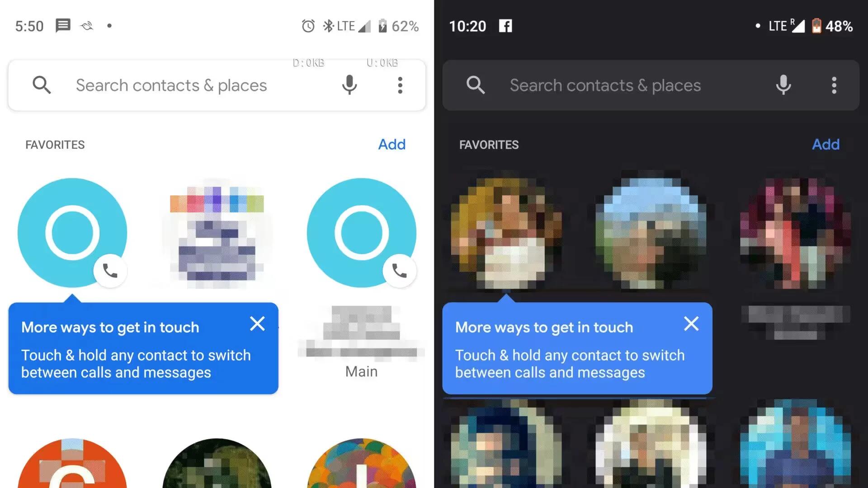The height and width of the screenshot is (488, 868).
Task: Close the 'More ways to get in touch' tooltip (right)
Action: (692, 324)
